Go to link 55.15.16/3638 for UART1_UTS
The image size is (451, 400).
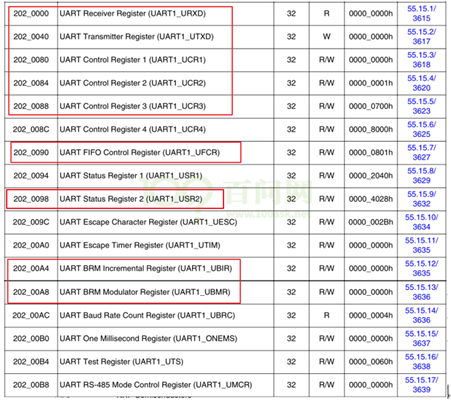421,362
